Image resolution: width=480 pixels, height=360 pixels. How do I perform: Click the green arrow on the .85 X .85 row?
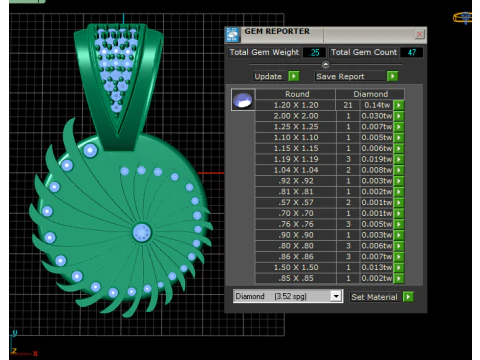click(399, 278)
